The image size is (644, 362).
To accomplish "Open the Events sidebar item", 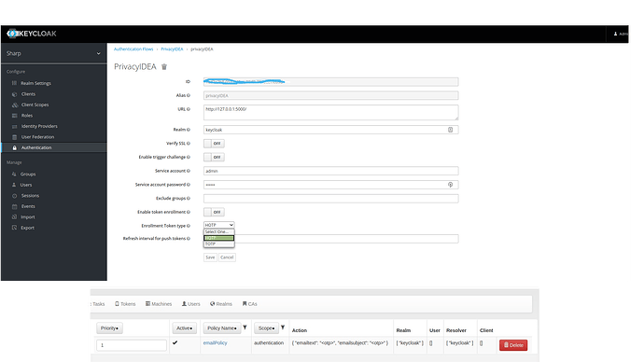I will point(28,206).
